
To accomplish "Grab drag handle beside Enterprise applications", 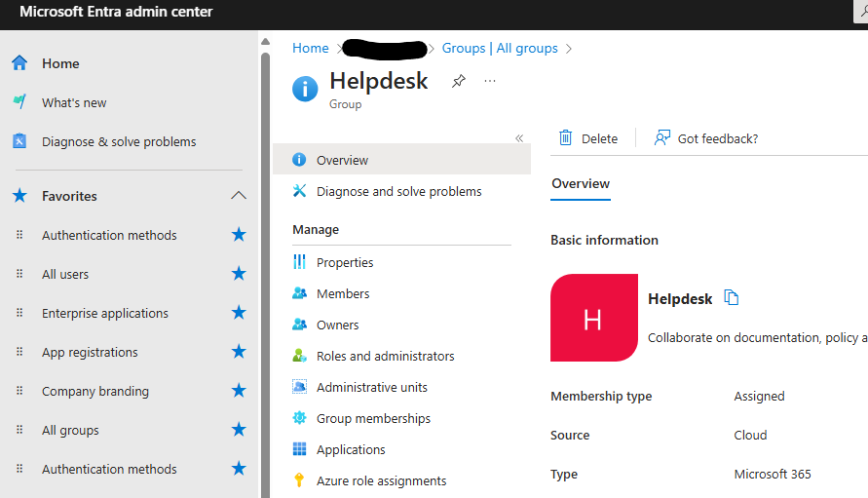I will [19, 313].
